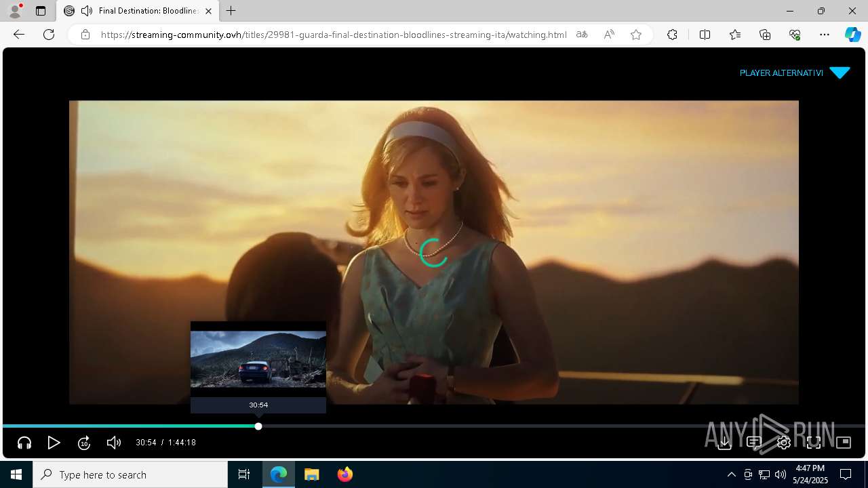Click the taskbar search box
Image resolution: width=868 pixels, height=488 pixels.
tap(130, 474)
